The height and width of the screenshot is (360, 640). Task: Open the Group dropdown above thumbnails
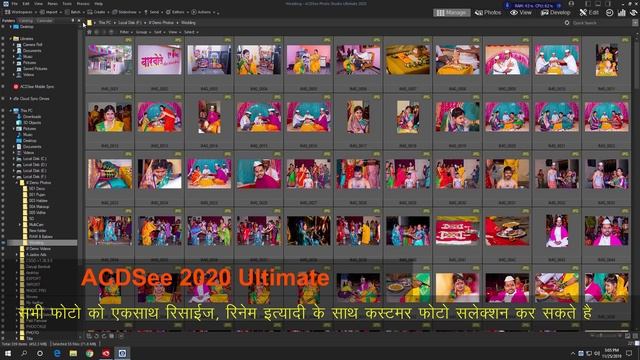(x=143, y=32)
